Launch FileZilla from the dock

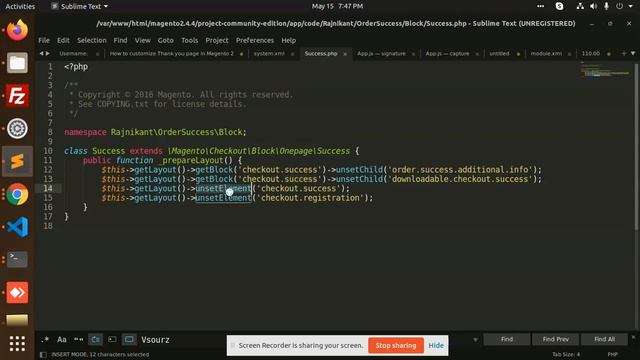(17, 96)
